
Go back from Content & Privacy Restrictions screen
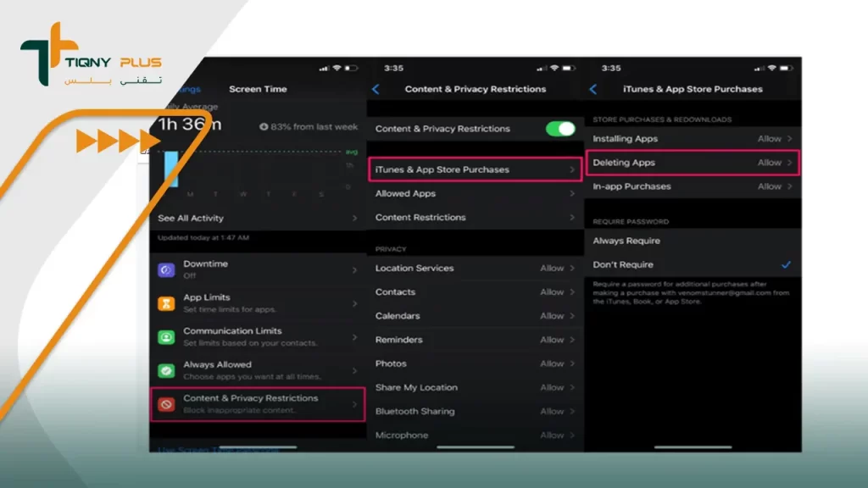376,89
